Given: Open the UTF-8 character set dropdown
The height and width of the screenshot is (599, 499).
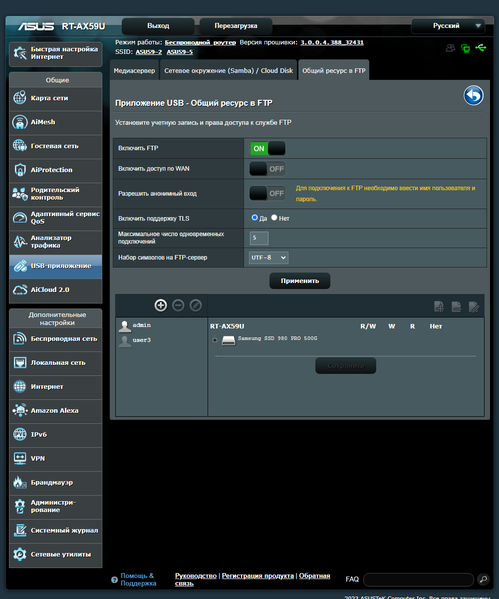Looking at the screenshot, I should (x=269, y=257).
